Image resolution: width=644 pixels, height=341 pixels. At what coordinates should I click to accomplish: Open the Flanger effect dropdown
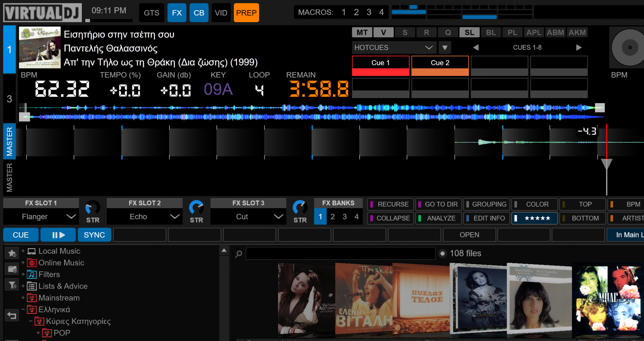(41, 217)
